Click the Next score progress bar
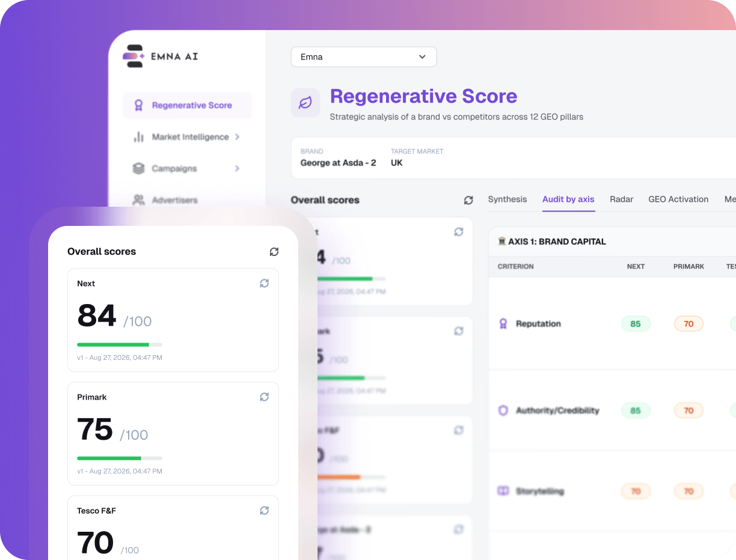This screenshot has width=736, height=560. (120, 344)
